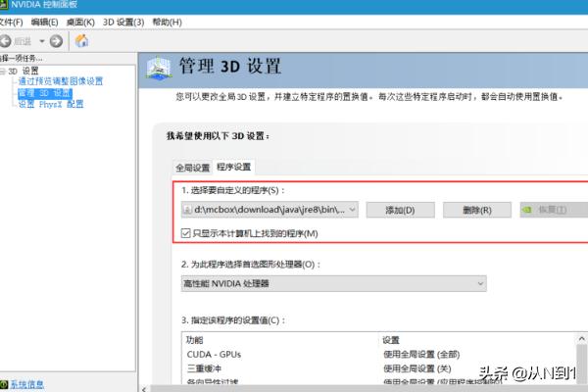Open the 文件(F) menu

click(11, 23)
